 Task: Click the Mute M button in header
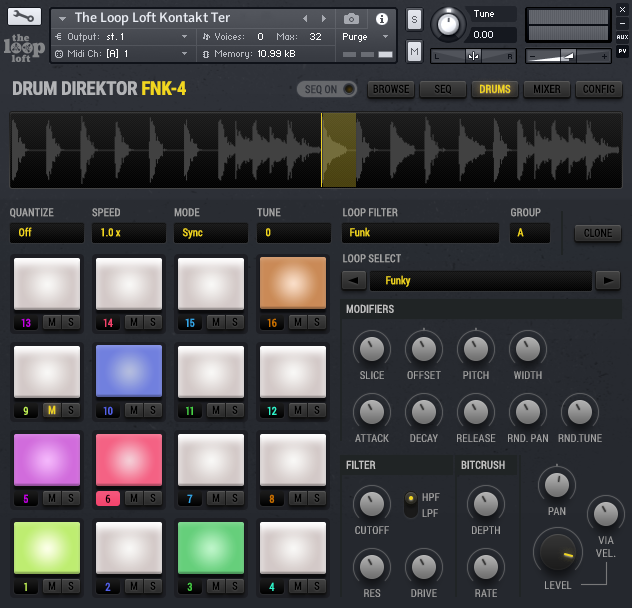415,51
